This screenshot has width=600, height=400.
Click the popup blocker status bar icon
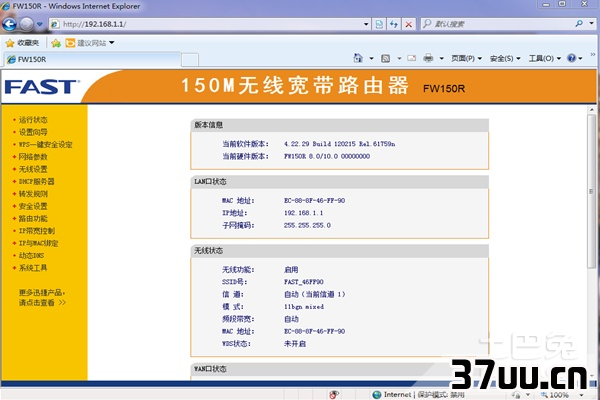point(334,395)
